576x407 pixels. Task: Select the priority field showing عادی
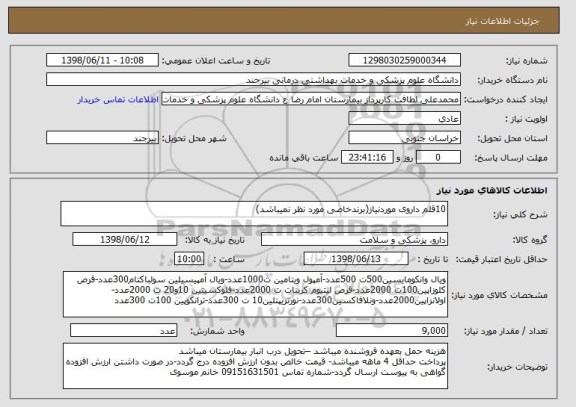(x=404, y=119)
